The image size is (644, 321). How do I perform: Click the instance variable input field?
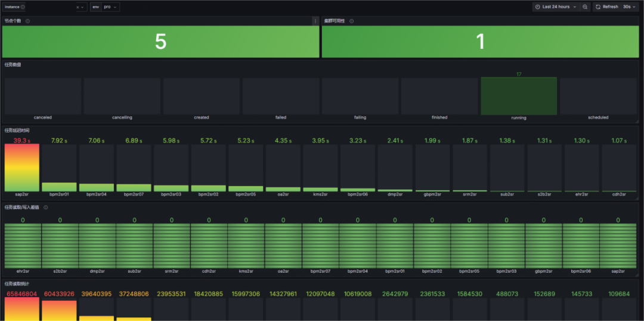point(50,7)
